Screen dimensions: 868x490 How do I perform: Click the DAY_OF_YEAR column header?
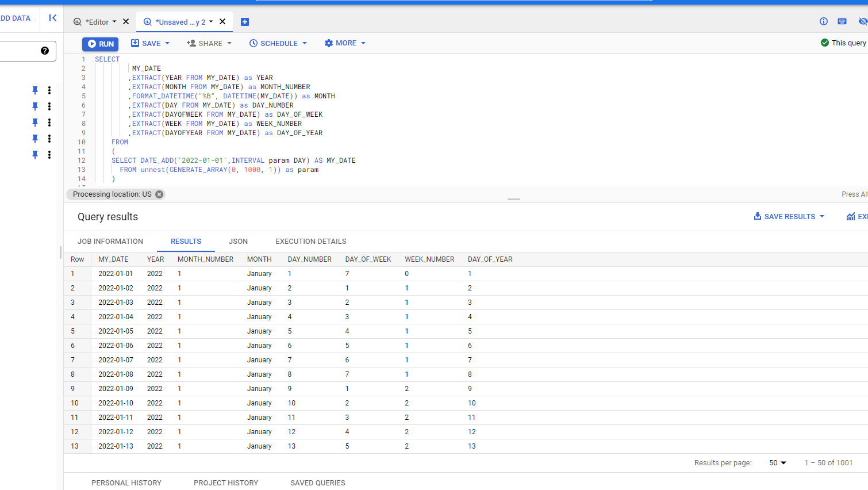[x=490, y=259]
